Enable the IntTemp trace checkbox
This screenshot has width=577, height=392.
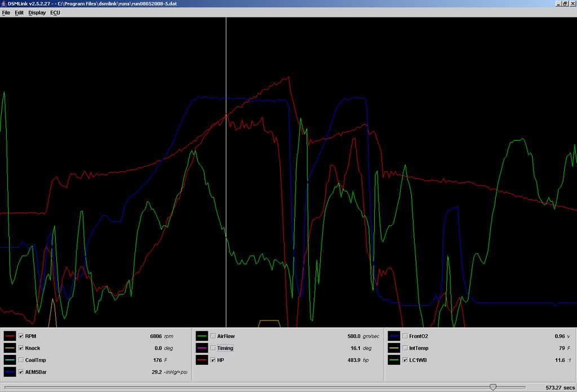[405, 348]
